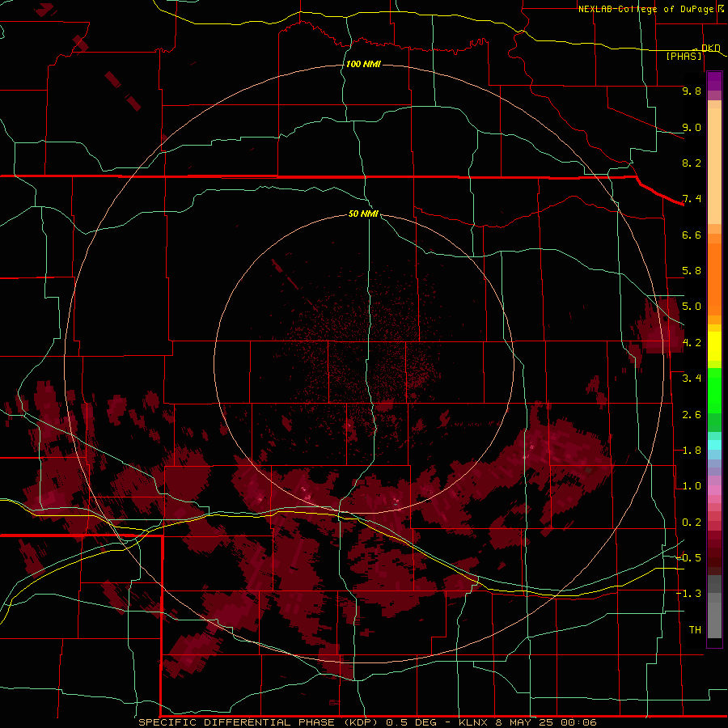Click the 50 NMI range ring label

363,214
